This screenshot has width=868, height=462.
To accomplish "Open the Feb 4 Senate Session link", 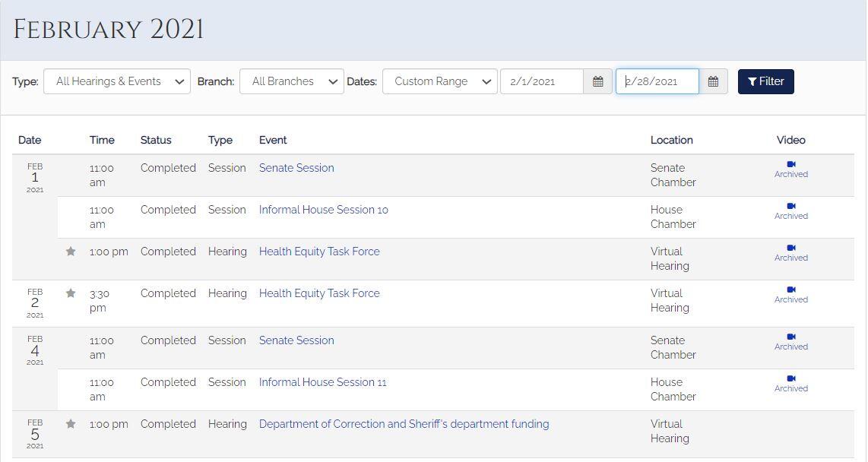I will click(x=296, y=340).
